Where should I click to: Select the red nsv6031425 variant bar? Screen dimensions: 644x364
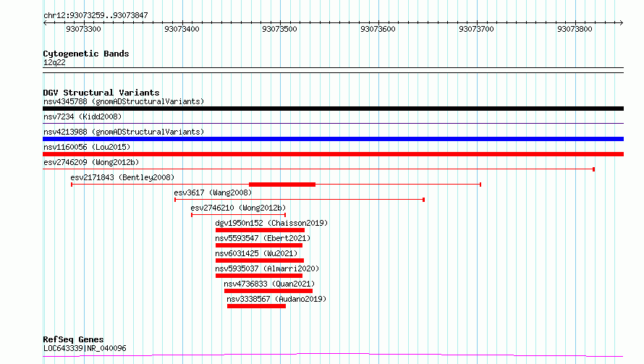(260, 261)
